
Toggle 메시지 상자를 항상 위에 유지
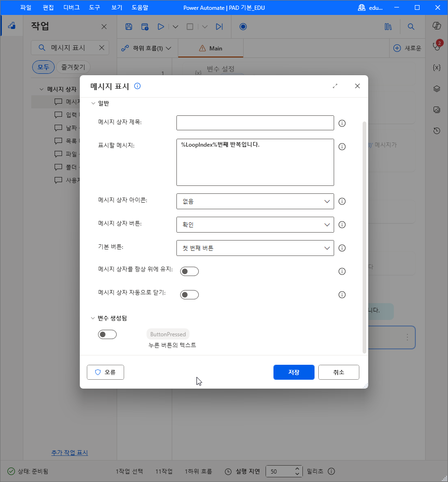coord(189,271)
